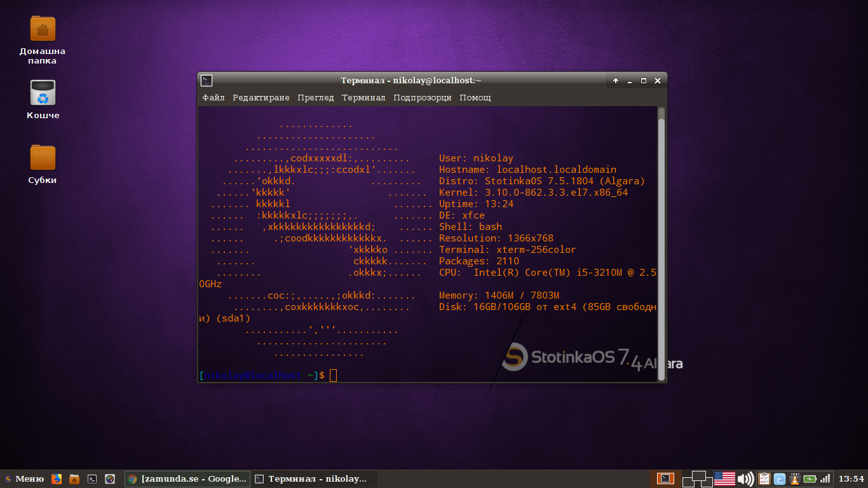Open the network signal bars icon

[x=825, y=479]
